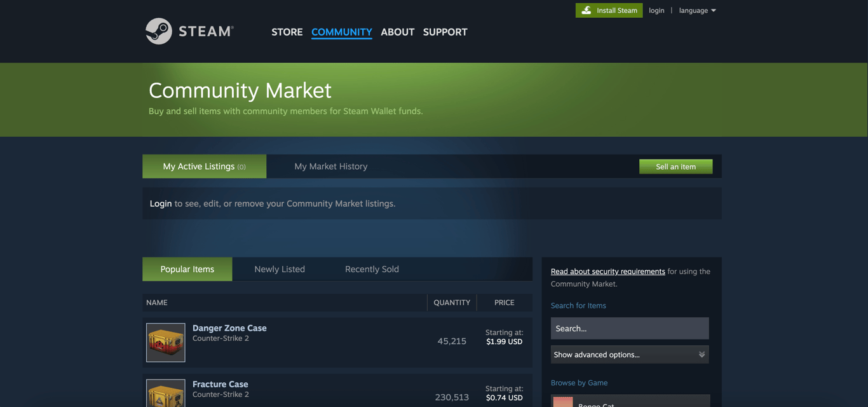Expand Show advanced options
Image resolution: width=868 pixels, height=407 pixels.
(x=630, y=354)
